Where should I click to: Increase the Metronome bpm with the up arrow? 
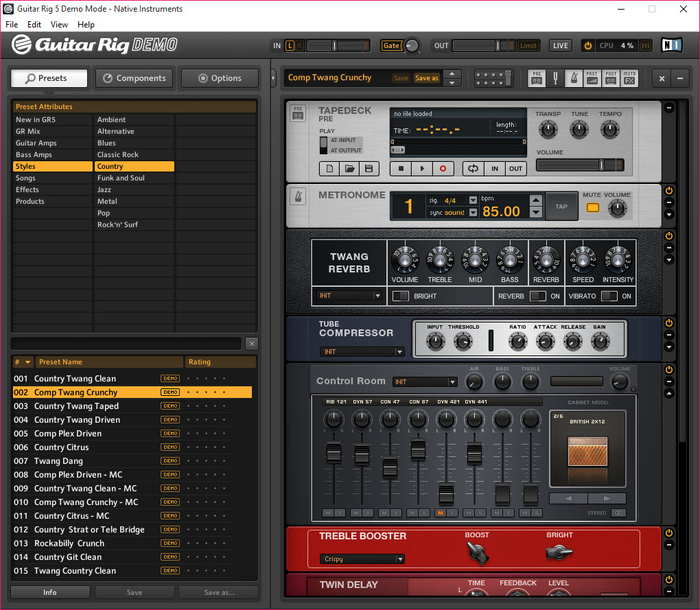tap(536, 200)
